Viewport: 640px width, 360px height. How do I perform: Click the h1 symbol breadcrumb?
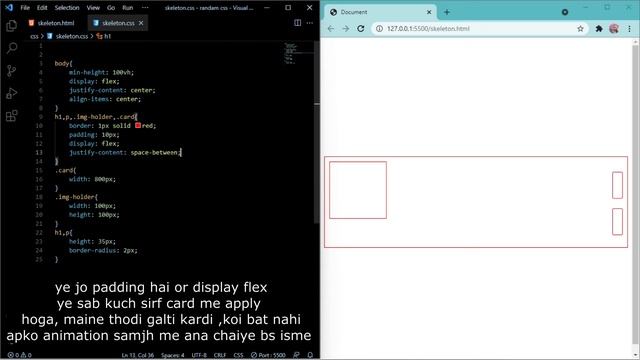(104, 36)
